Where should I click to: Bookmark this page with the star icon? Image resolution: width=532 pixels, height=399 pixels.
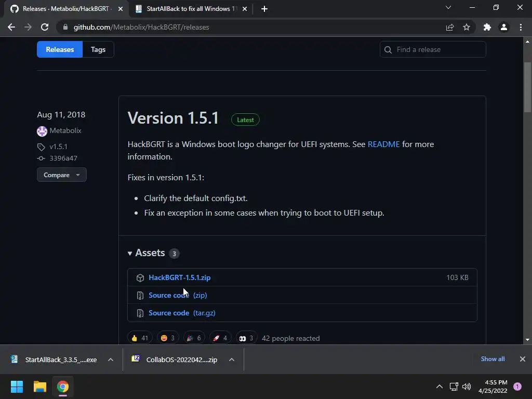tap(467, 27)
